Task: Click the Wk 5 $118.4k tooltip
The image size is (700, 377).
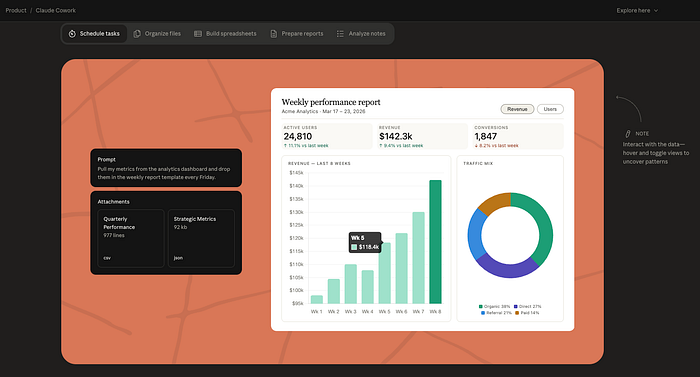Action: pyautogui.click(x=365, y=243)
